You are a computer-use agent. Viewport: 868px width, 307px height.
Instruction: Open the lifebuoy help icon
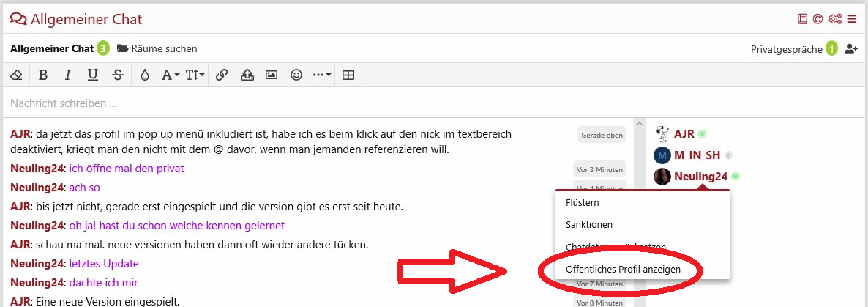(x=818, y=19)
